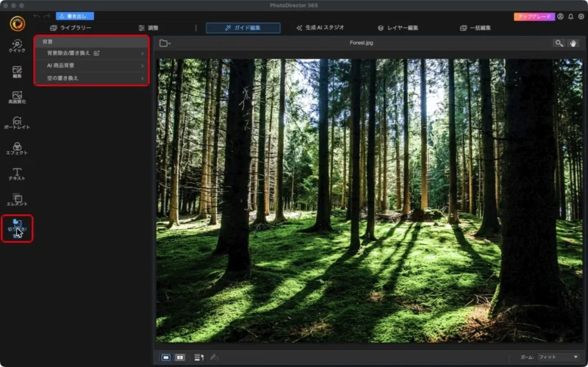Expand the 空の置き換え sky replacement option
Image resolution: width=588 pixels, height=367 pixels.
coord(92,78)
